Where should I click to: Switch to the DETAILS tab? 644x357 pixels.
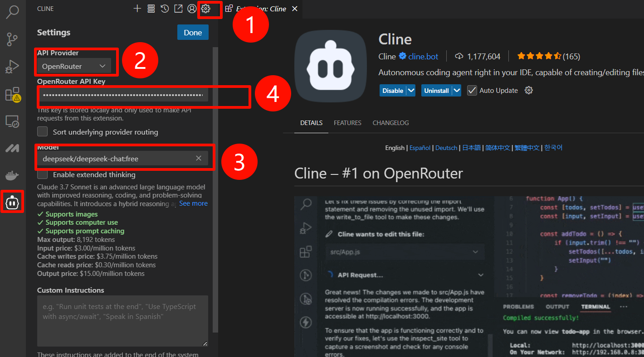(311, 123)
